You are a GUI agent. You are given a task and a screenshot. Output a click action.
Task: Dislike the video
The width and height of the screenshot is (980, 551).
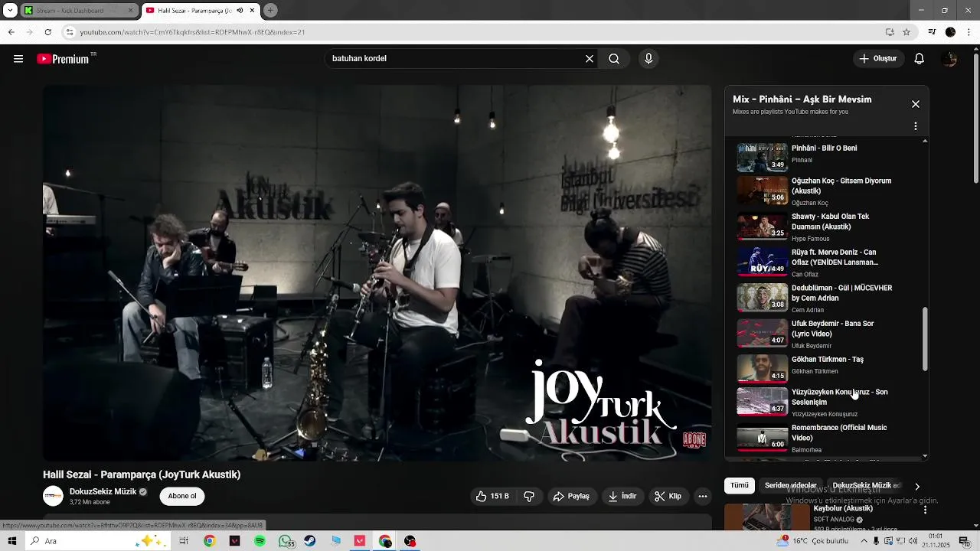[x=529, y=497]
